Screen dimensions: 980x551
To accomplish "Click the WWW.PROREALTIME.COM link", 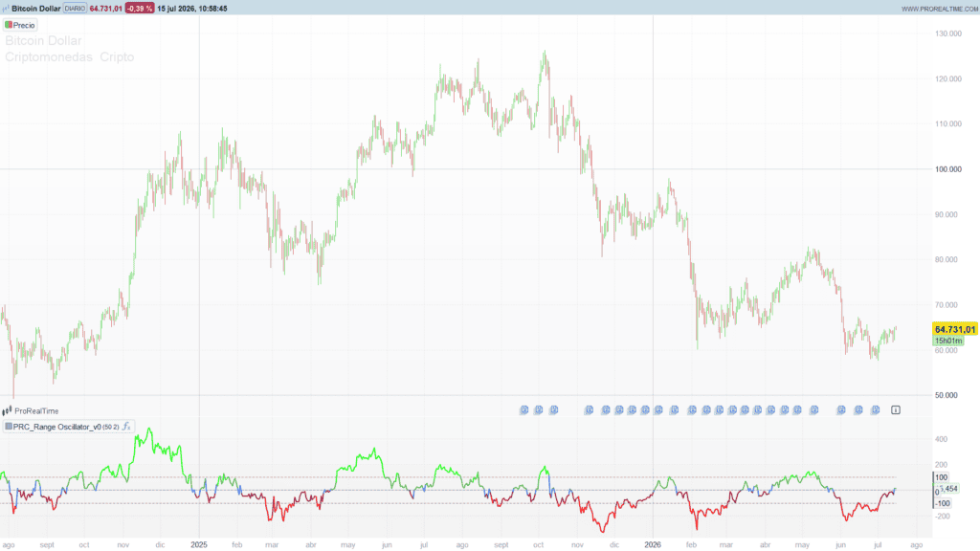I will (940, 9).
